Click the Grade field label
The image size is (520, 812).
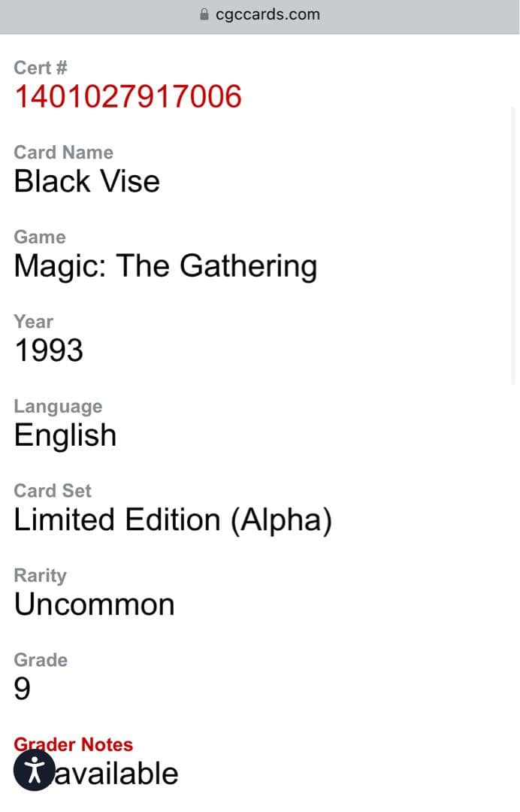click(x=40, y=660)
